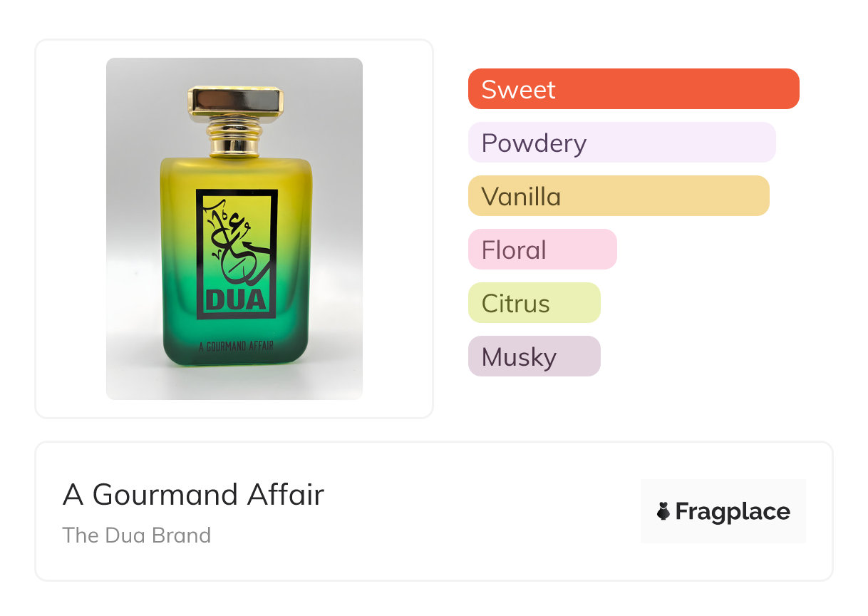Image resolution: width=868 pixels, height=616 pixels.
Task: Select the green Citrus accord bar
Action: pyautogui.click(x=534, y=303)
